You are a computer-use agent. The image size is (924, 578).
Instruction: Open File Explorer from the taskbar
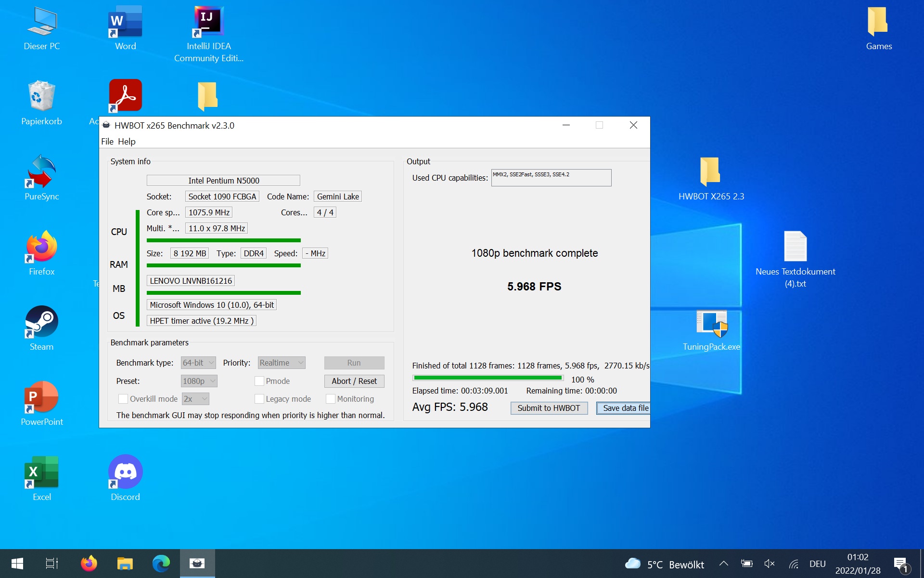click(125, 564)
